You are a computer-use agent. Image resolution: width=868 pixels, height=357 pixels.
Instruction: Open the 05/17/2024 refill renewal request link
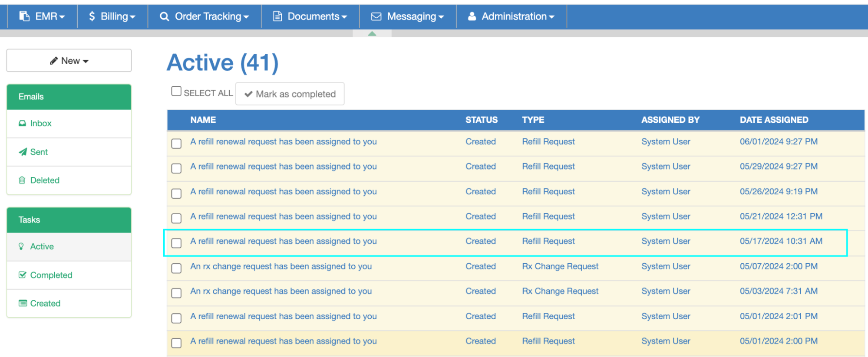[283, 241]
